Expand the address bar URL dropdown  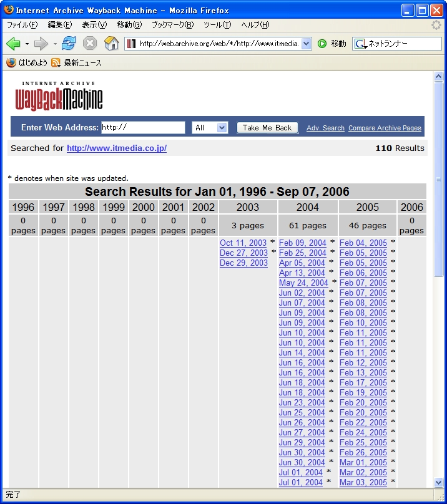(307, 44)
